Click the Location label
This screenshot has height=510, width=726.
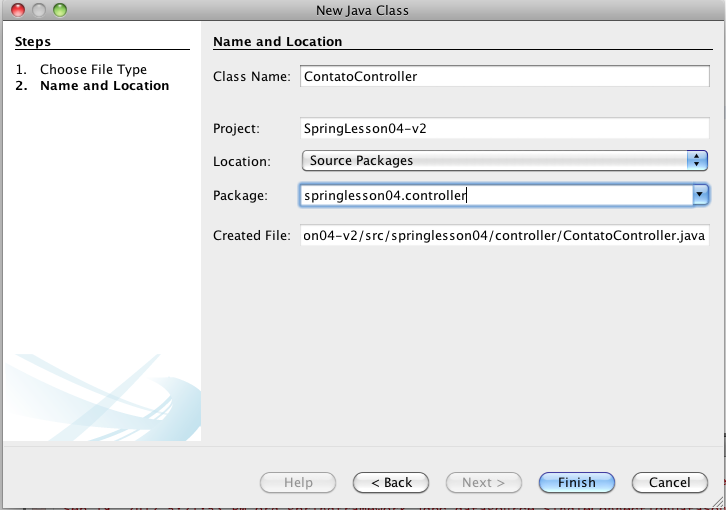point(242,161)
